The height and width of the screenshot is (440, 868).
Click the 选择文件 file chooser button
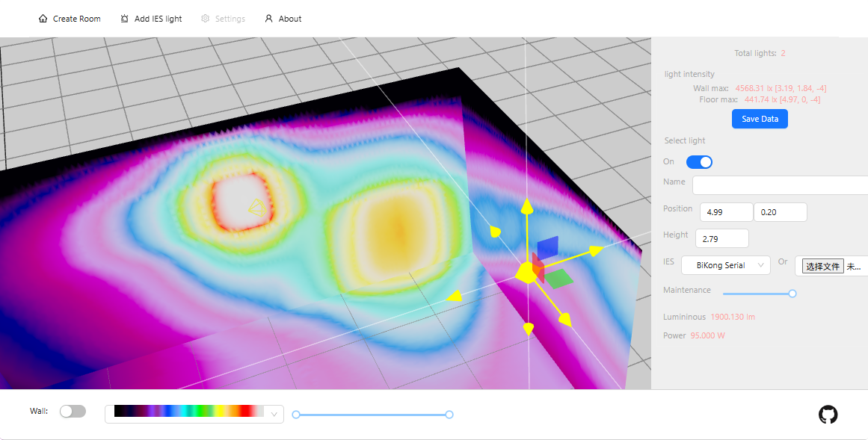823,266
